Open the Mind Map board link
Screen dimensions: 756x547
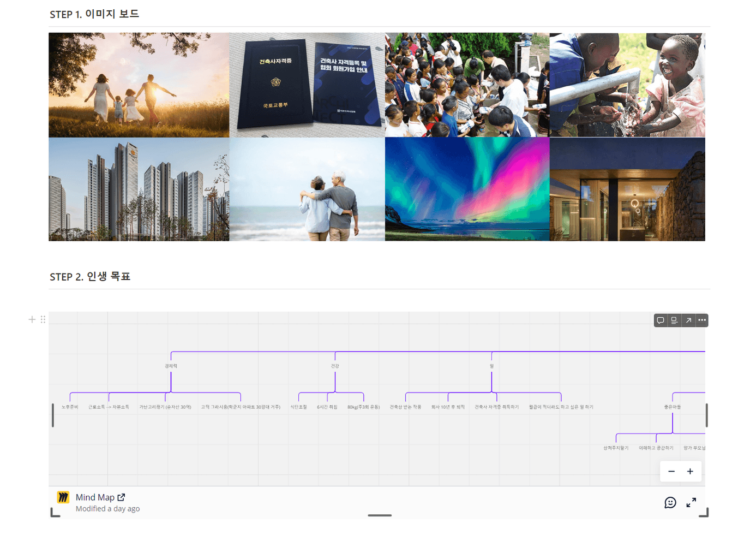pyautogui.click(x=95, y=497)
